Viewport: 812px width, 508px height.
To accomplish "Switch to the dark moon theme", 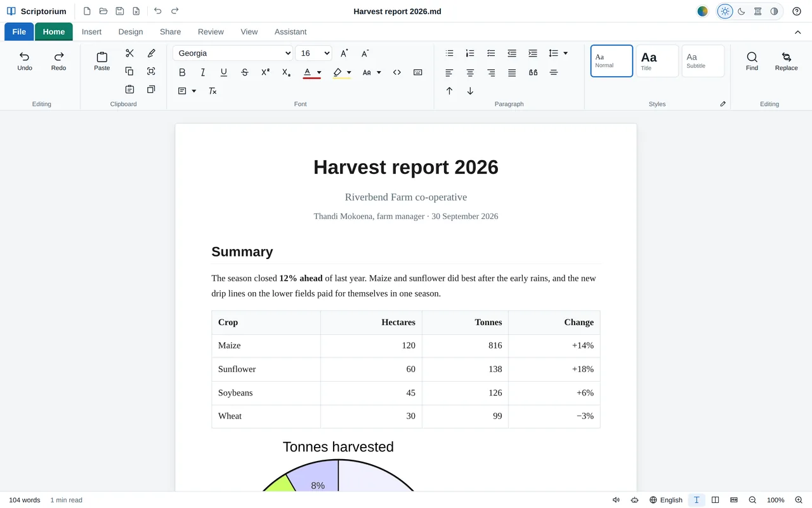I will click(x=741, y=11).
